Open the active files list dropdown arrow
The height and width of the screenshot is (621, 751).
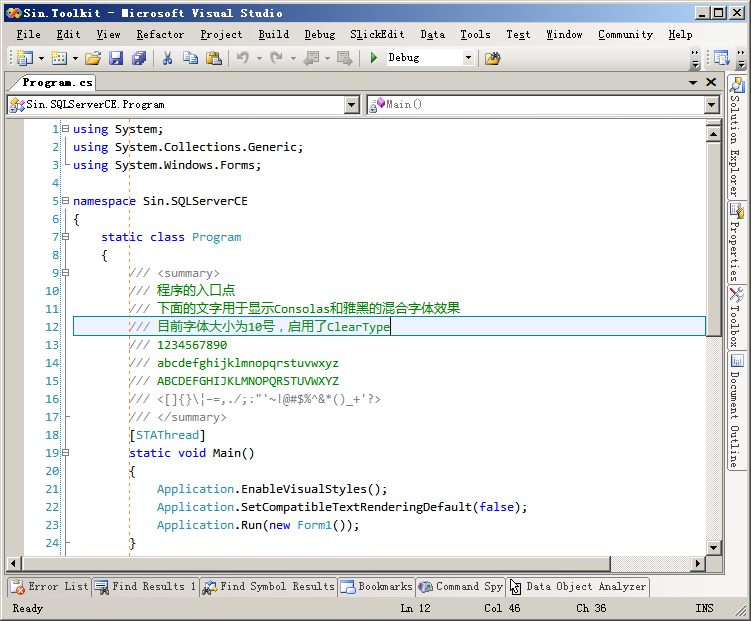pyautogui.click(x=693, y=82)
